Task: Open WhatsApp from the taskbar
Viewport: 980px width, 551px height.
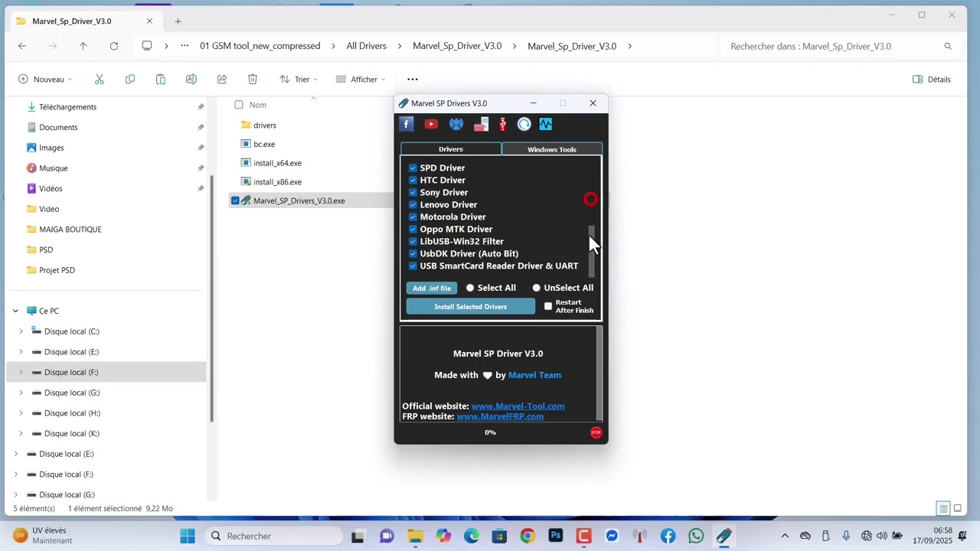Action: 696,536
